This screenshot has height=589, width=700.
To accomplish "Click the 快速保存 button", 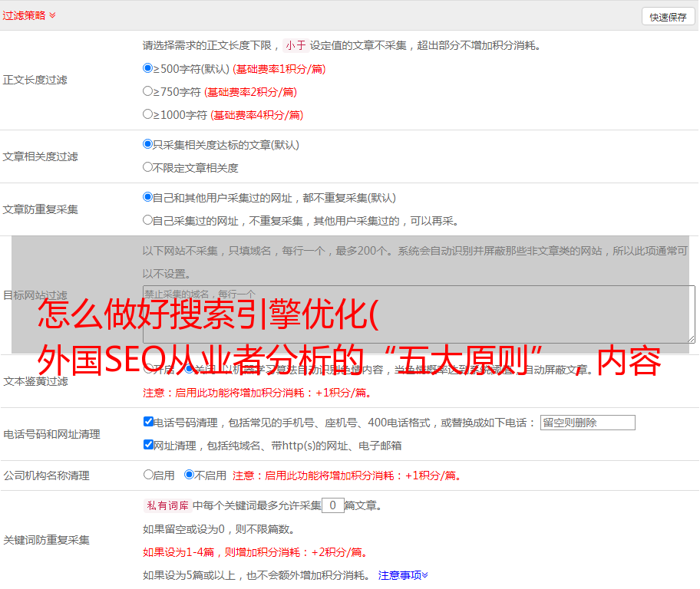I will (668, 17).
